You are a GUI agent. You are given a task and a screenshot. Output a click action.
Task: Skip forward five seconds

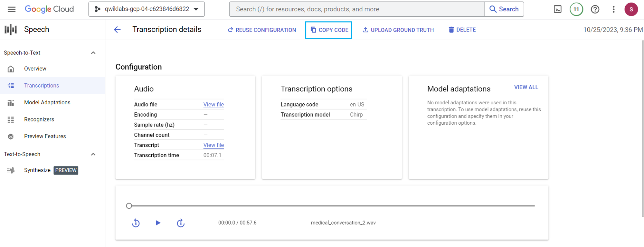point(181,223)
